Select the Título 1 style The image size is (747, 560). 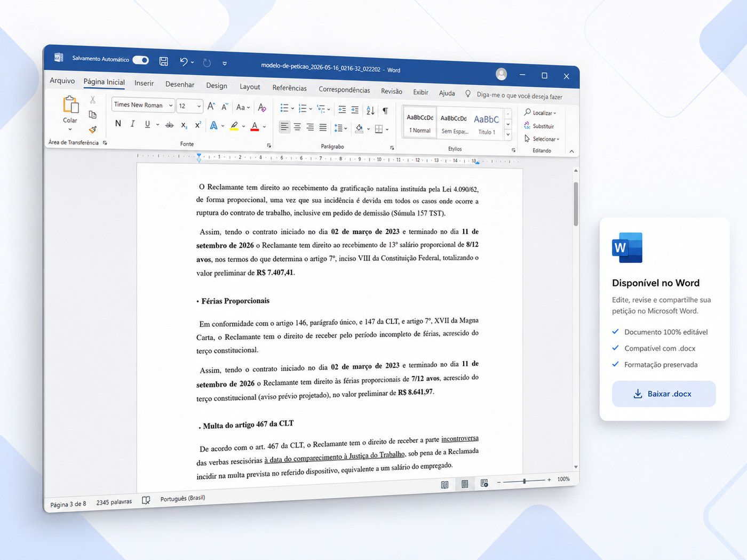(487, 125)
